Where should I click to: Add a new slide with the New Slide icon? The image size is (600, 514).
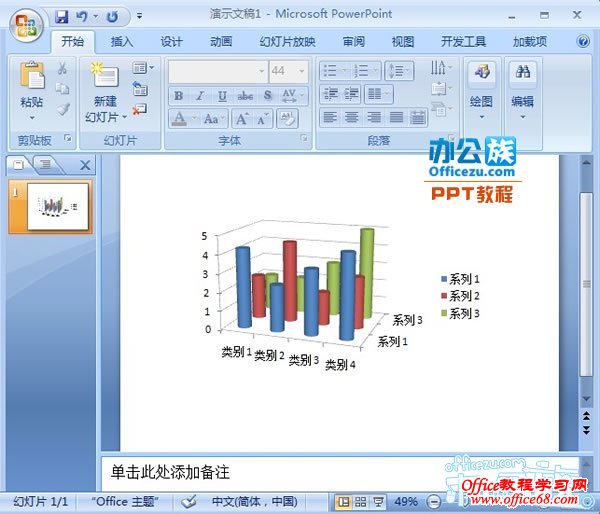click(105, 75)
